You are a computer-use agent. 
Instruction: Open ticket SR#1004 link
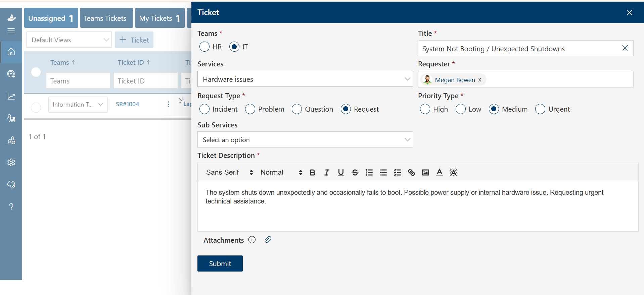point(128,104)
